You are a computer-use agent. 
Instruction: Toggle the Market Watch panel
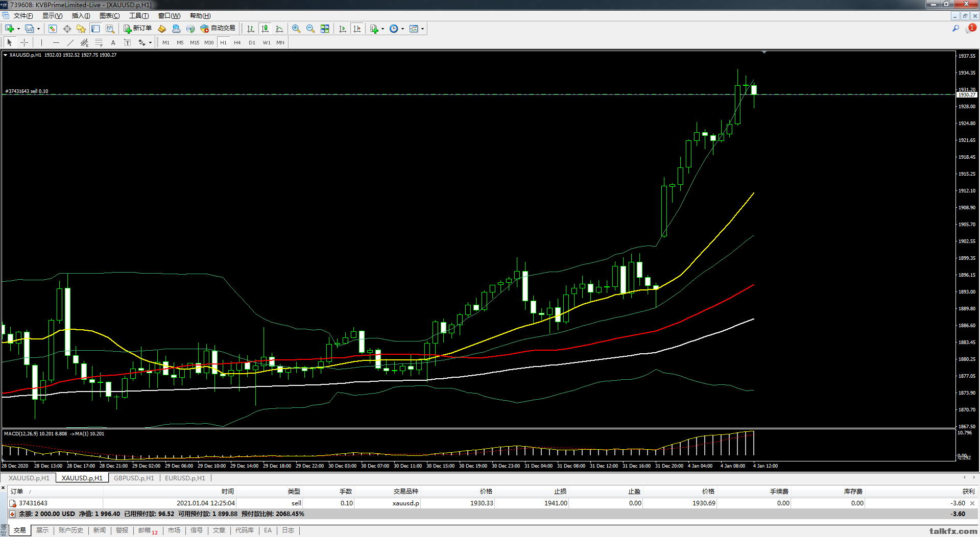point(53,29)
